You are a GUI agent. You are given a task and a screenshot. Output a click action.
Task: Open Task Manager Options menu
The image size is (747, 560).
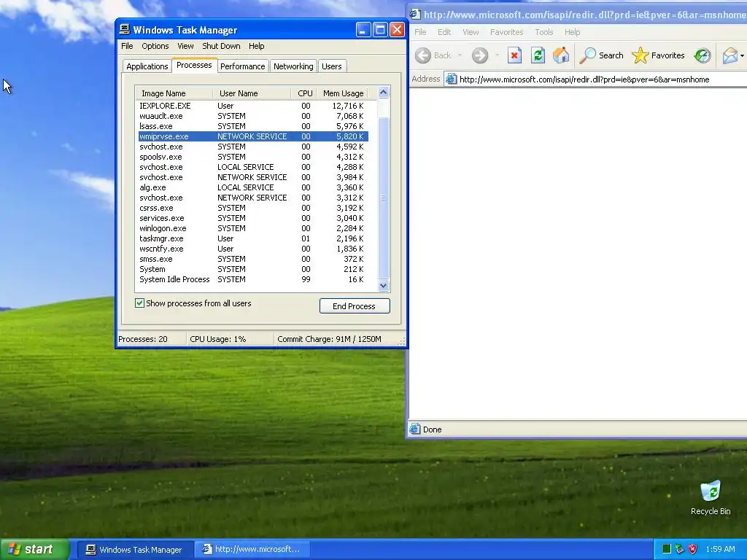(155, 46)
